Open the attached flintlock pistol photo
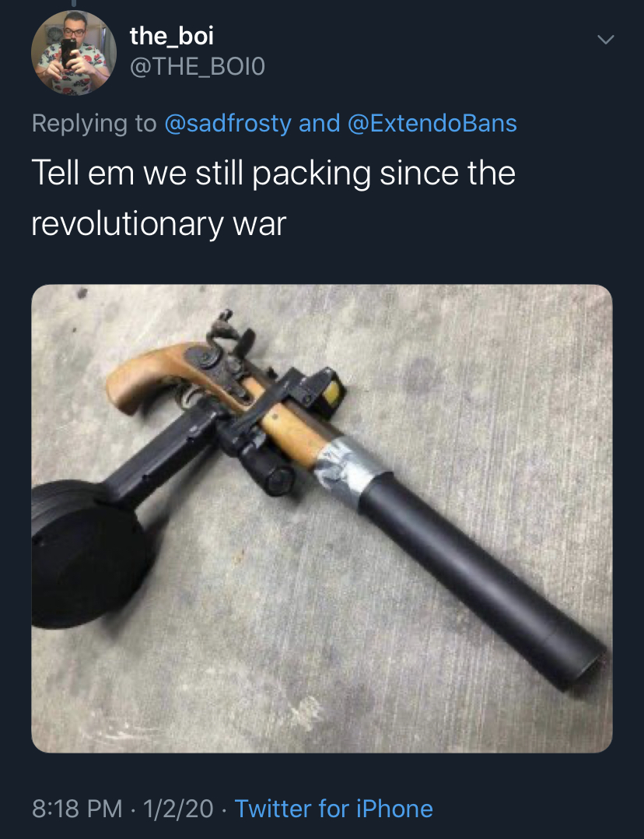This screenshot has width=644, height=839. (x=322, y=518)
